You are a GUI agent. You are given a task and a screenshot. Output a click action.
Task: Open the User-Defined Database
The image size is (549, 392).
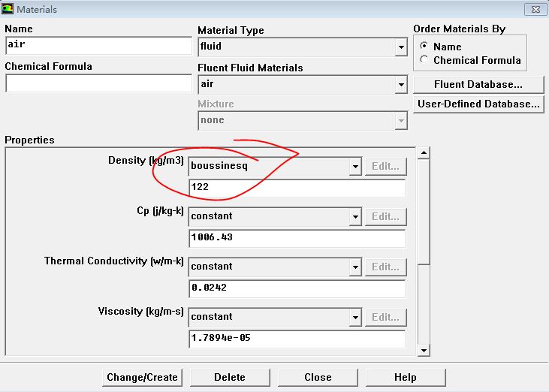478,104
